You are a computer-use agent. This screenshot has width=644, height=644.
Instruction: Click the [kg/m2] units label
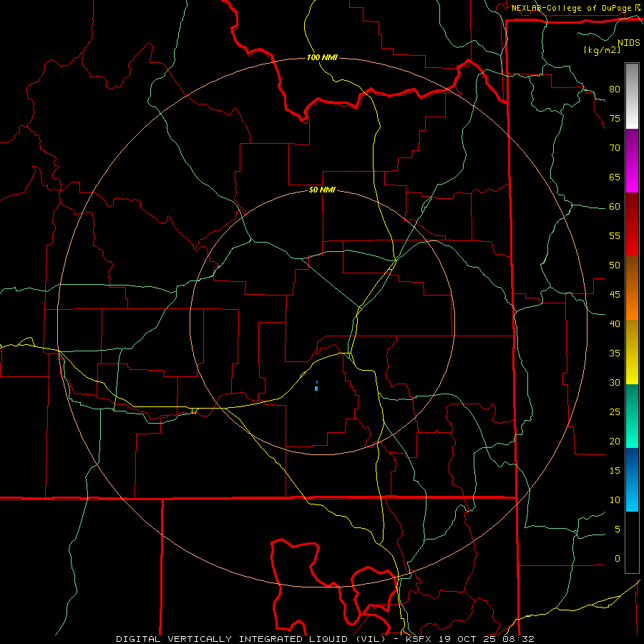click(602, 50)
